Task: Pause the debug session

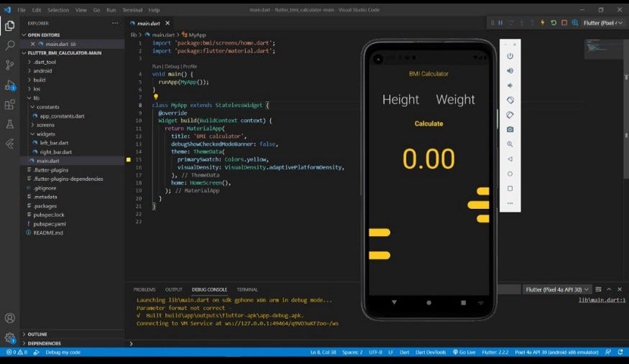Action: 500,23
